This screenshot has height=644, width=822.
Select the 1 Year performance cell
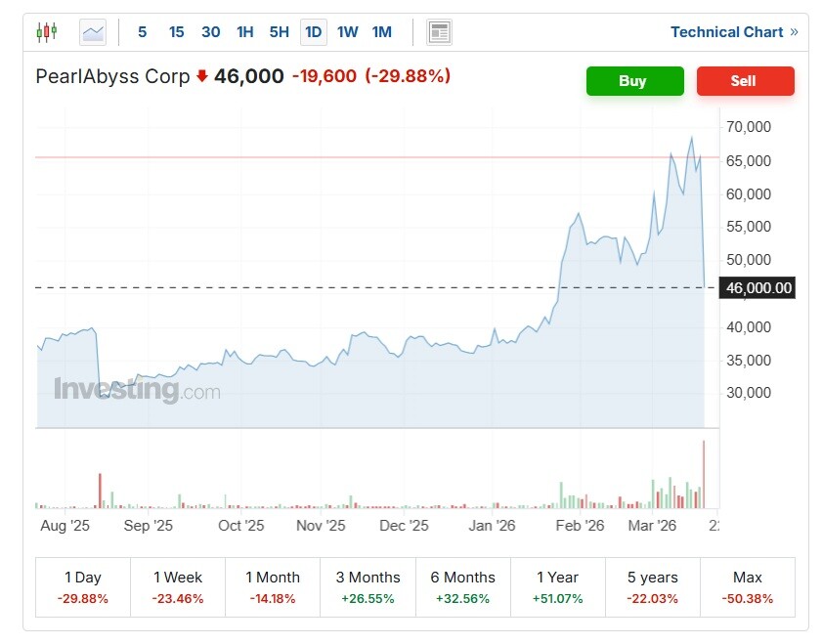[557, 586]
